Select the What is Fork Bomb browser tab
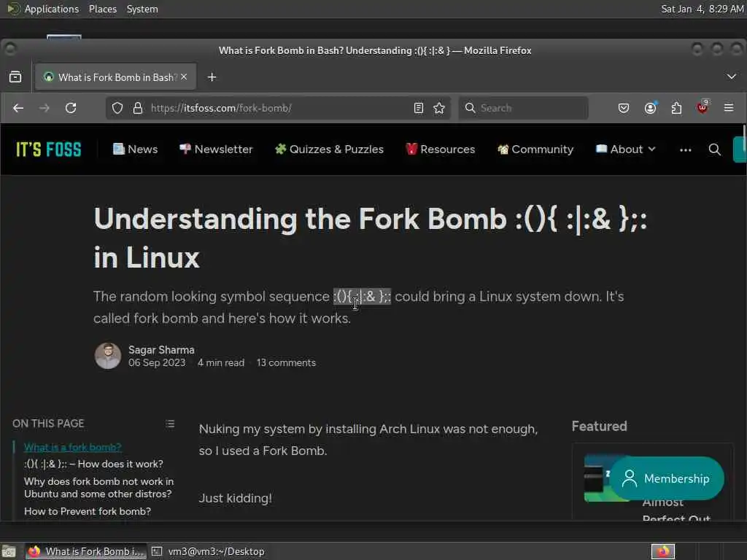The height and width of the screenshot is (560, 747). pyautogui.click(x=115, y=77)
